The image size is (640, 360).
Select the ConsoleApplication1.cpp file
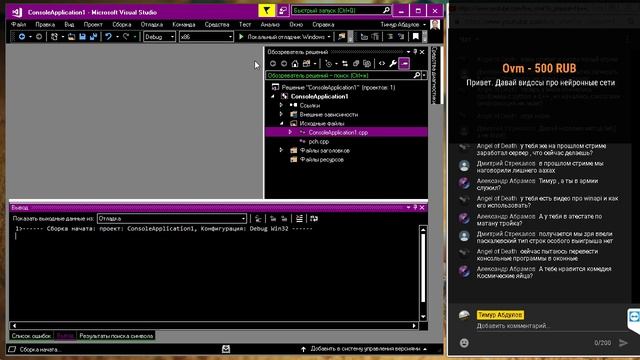pos(346,132)
